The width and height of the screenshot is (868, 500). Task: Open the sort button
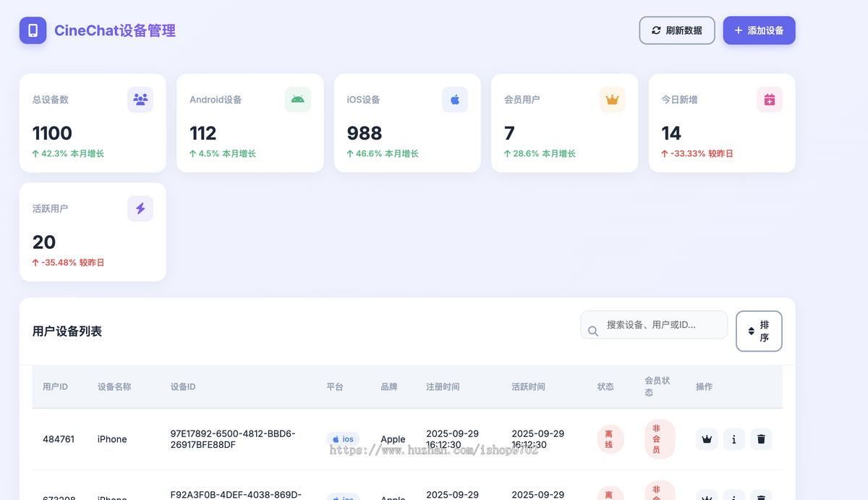[x=759, y=331]
